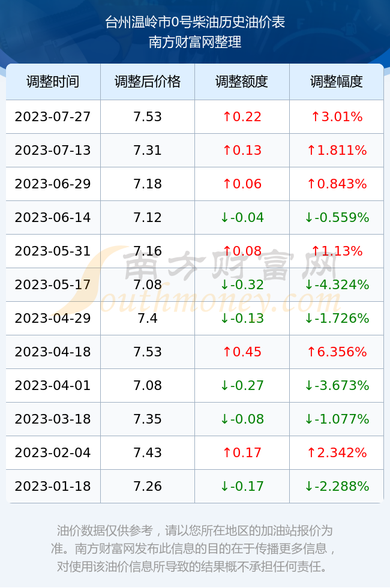Click the ↓-0.559% percentage cell
This screenshot has width=390, height=588.
tap(337, 217)
